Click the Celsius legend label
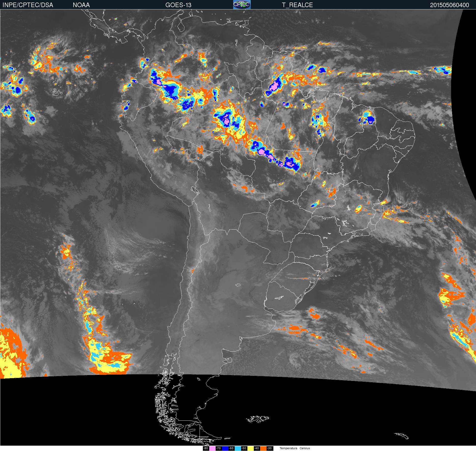476x451 pixels. pyautogui.click(x=305, y=448)
